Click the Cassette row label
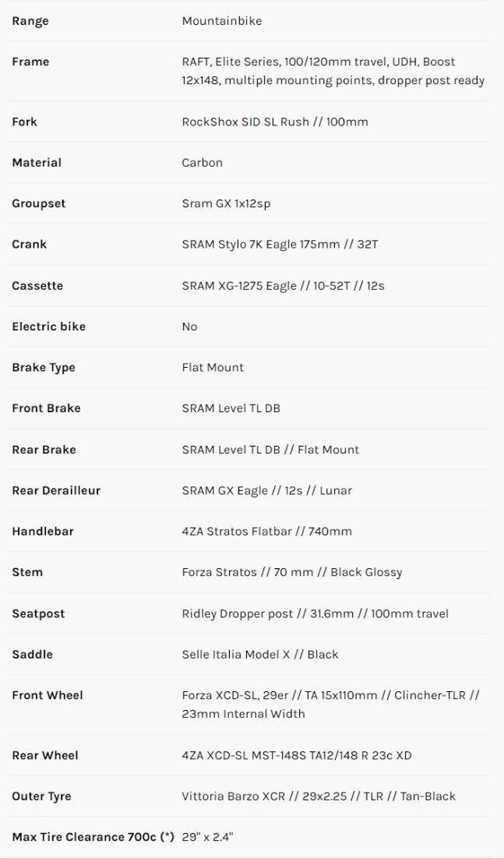Viewport: 504px width, 858px height. coord(37,286)
